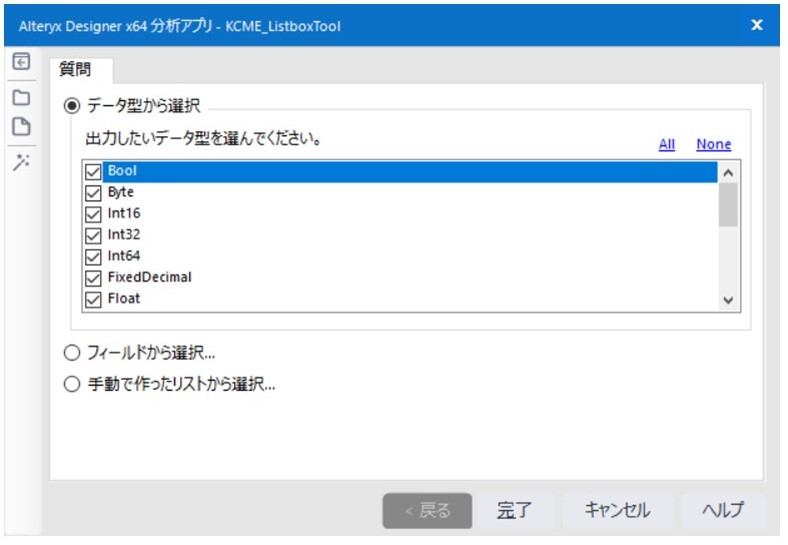Uncheck the Byte data type checkbox

(95, 193)
